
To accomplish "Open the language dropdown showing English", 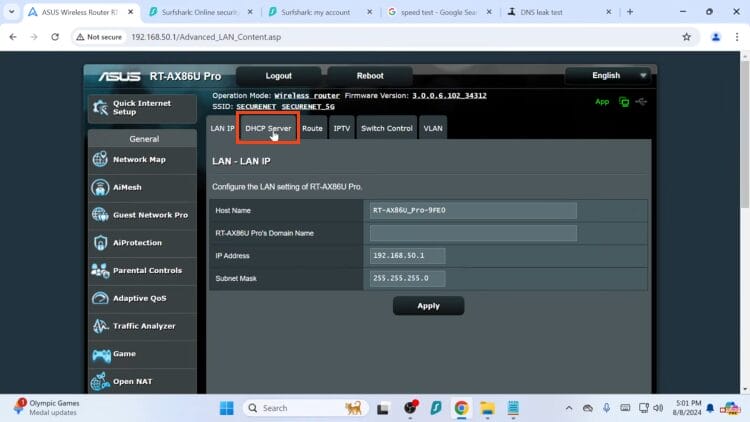I will [x=607, y=76].
